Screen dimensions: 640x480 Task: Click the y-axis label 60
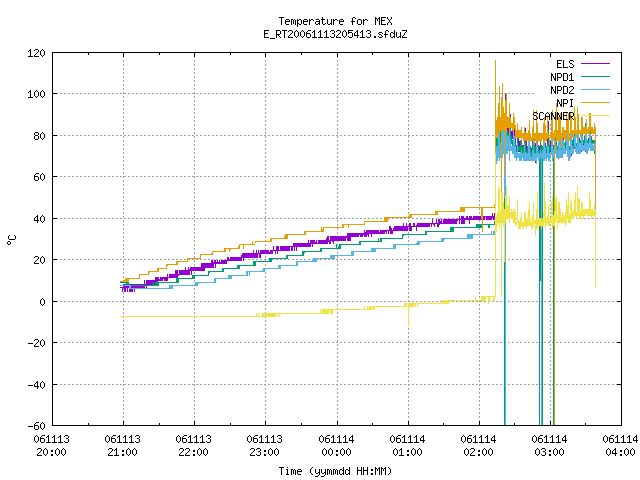(39, 177)
